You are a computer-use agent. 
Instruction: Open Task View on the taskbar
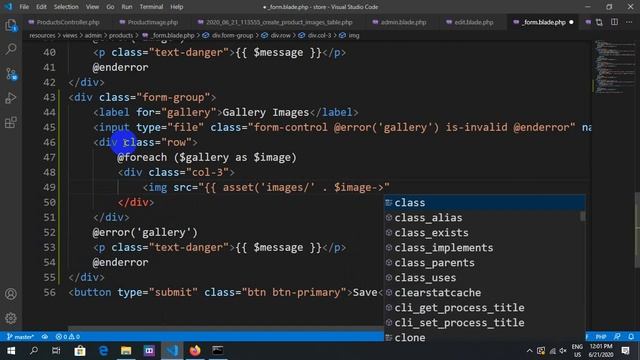click(x=56, y=351)
